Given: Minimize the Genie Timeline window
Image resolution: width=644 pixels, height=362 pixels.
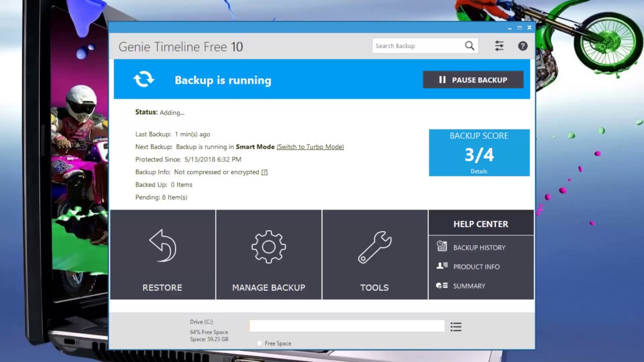Looking at the screenshot, I should (x=510, y=28).
